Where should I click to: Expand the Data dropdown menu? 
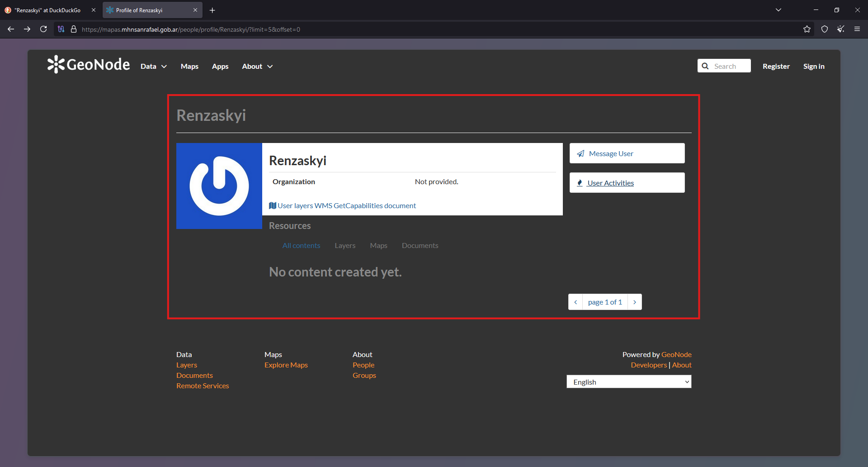(x=154, y=67)
